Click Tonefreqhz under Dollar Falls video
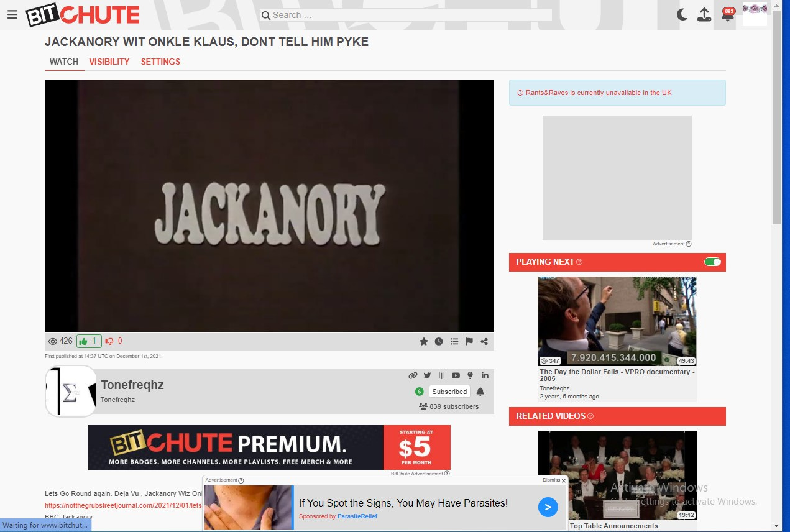This screenshot has height=532, width=790. pos(554,388)
